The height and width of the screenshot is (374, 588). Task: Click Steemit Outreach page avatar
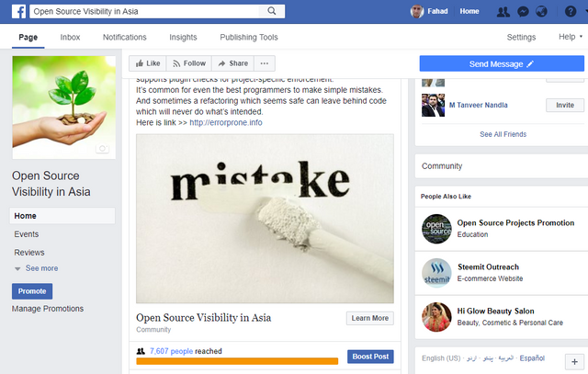436,273
